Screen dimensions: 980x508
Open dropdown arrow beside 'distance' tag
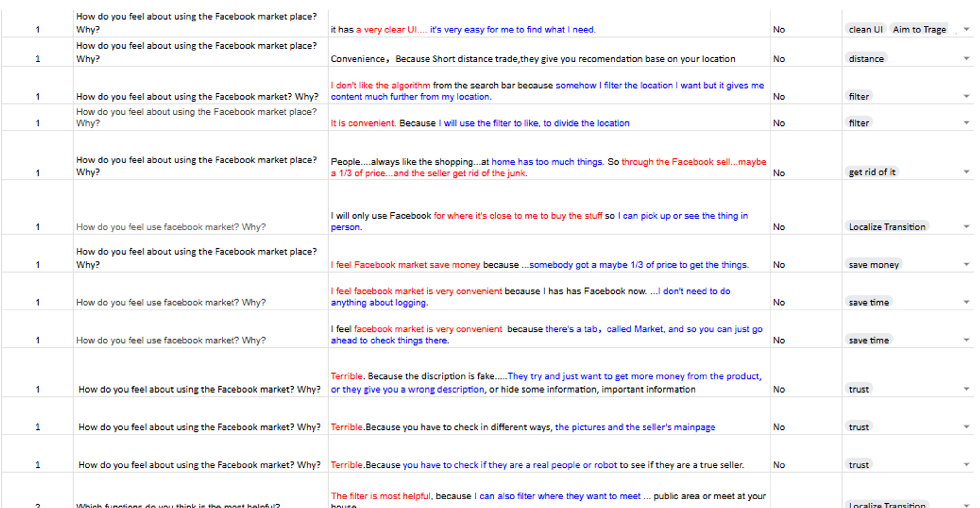[x=966, y=59]
